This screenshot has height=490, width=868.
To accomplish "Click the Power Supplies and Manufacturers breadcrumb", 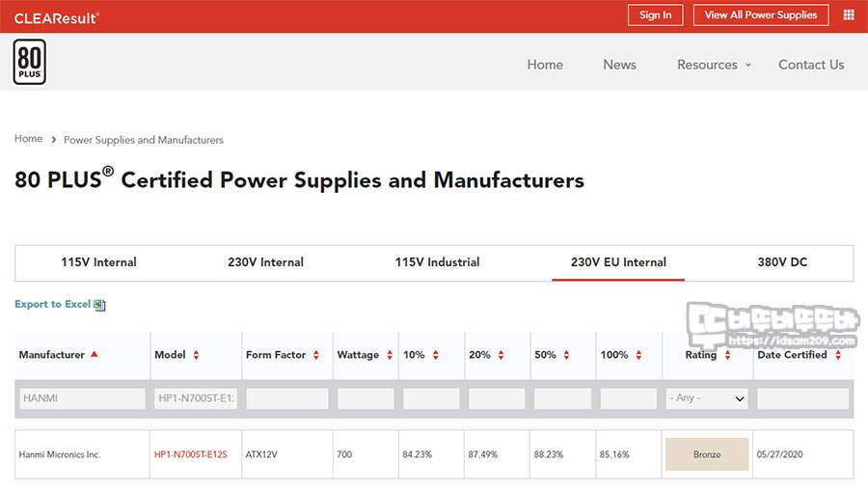I will pyautogui.click(x=144, y=140).
